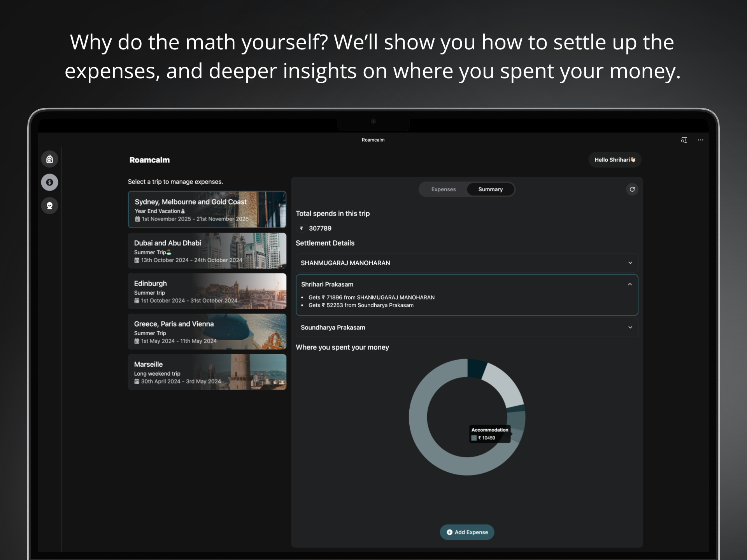Open the profile icon in sidebar

coord(49,206)
